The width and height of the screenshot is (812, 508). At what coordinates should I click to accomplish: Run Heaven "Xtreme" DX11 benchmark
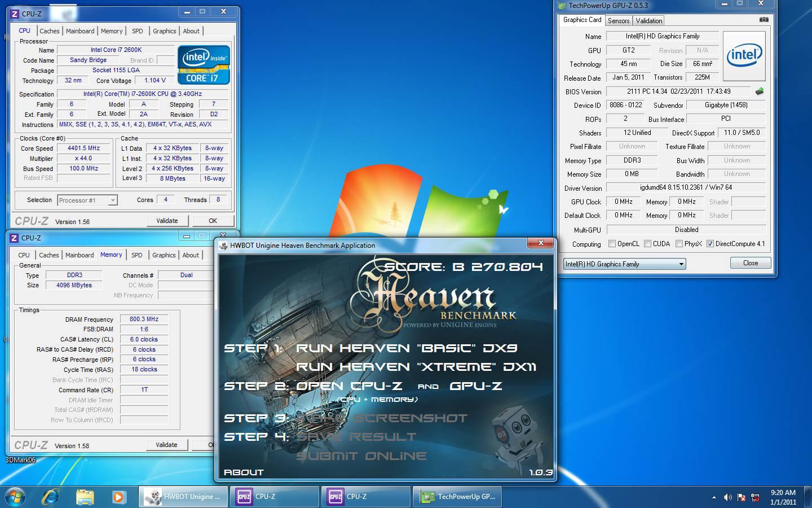pyautogui.click(x=416, y=367)
